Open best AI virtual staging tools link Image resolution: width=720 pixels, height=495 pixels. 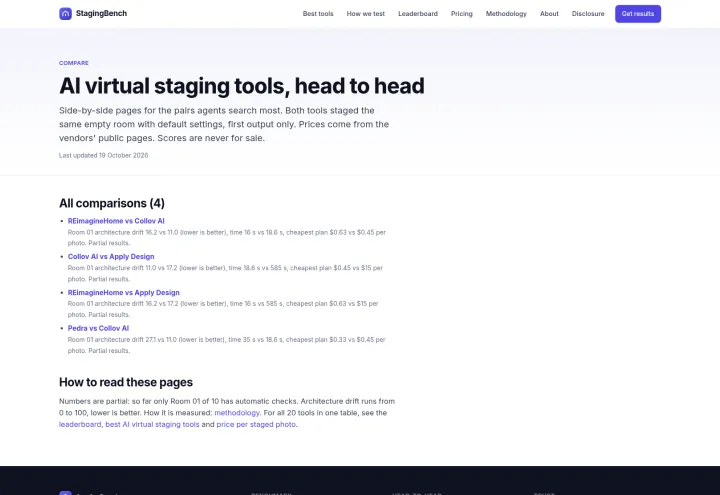tap(152, 424)
